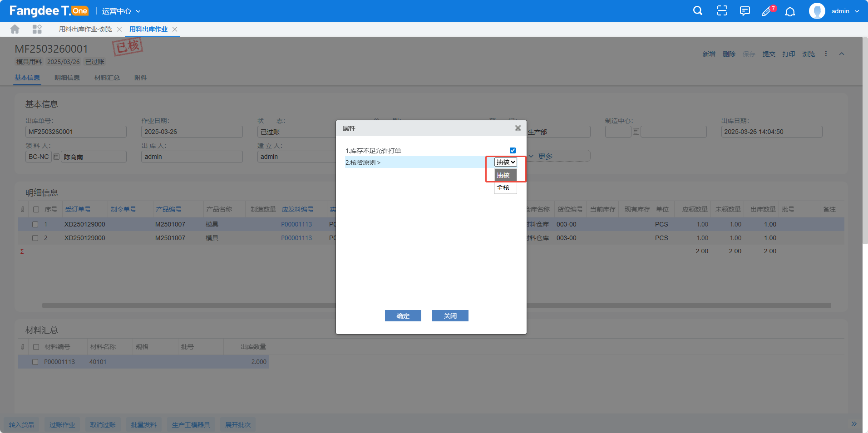Open the 核货原则 dropdown select

[x=506, y=162]
